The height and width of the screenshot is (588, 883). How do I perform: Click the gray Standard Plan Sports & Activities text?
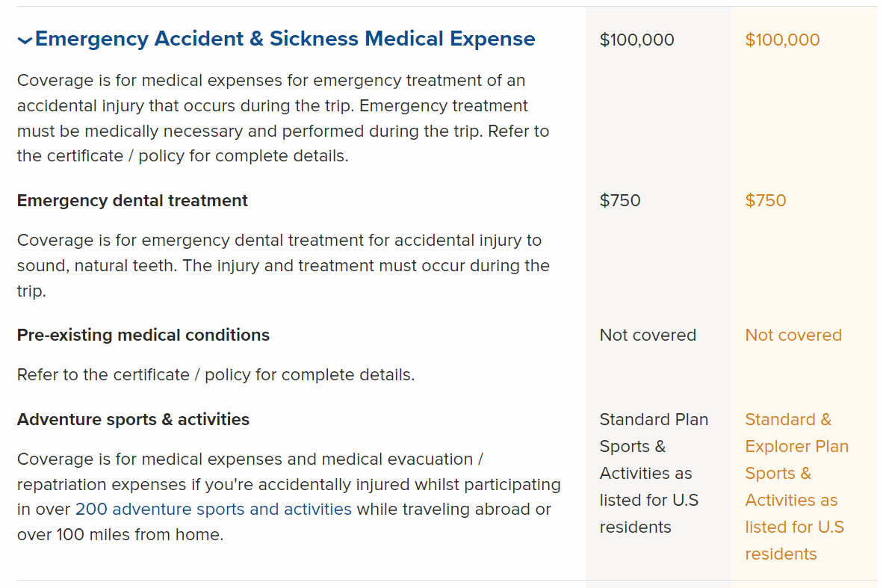coord(653,473)
